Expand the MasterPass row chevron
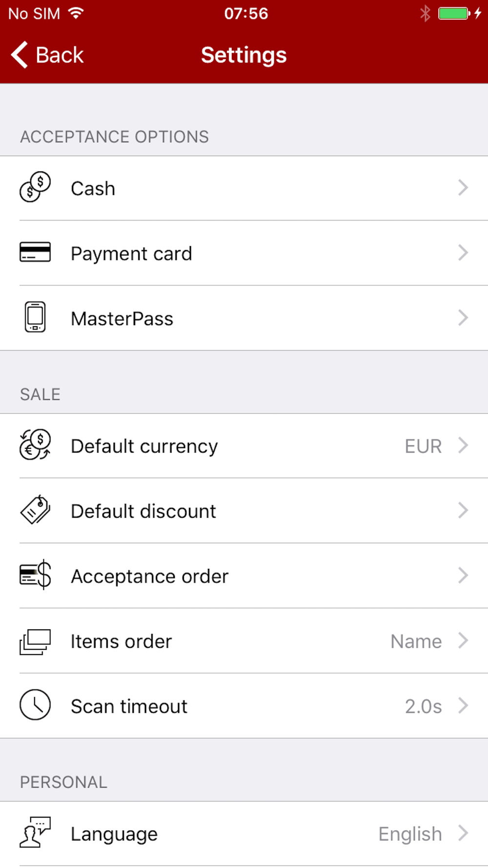488x868 pixels. coord(463,317)
